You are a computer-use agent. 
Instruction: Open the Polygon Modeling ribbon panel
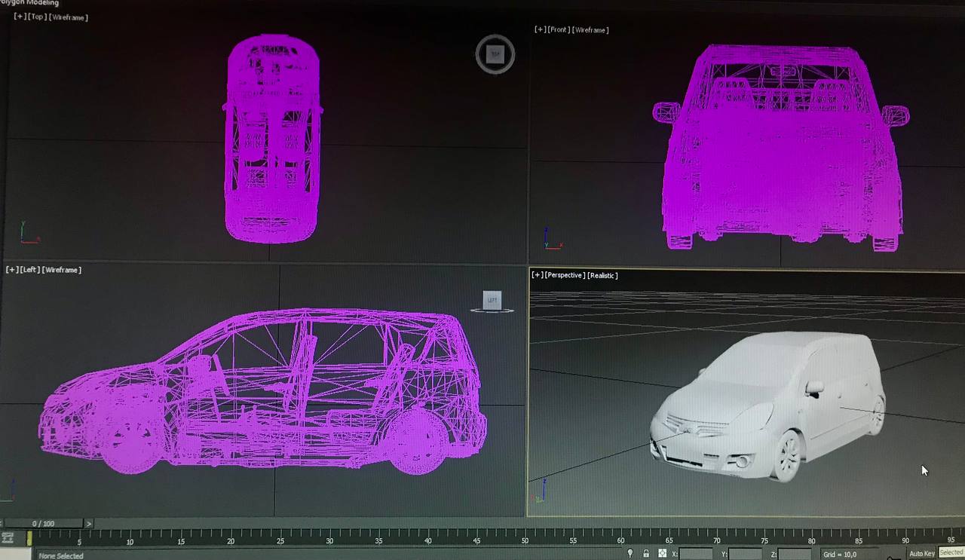click(x=29, y=3)
